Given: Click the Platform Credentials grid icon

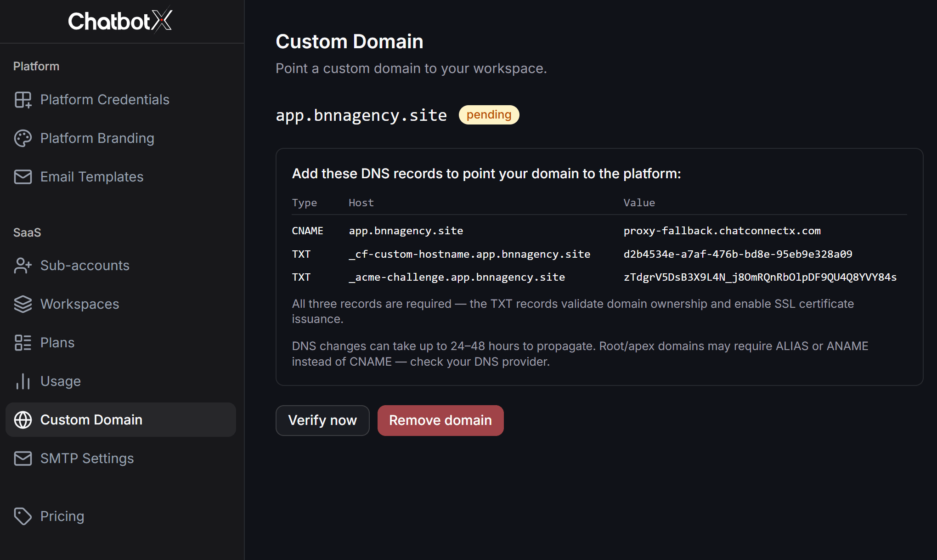Looking at the screenshot, I should pyautogui.click(x=23, y=100).
